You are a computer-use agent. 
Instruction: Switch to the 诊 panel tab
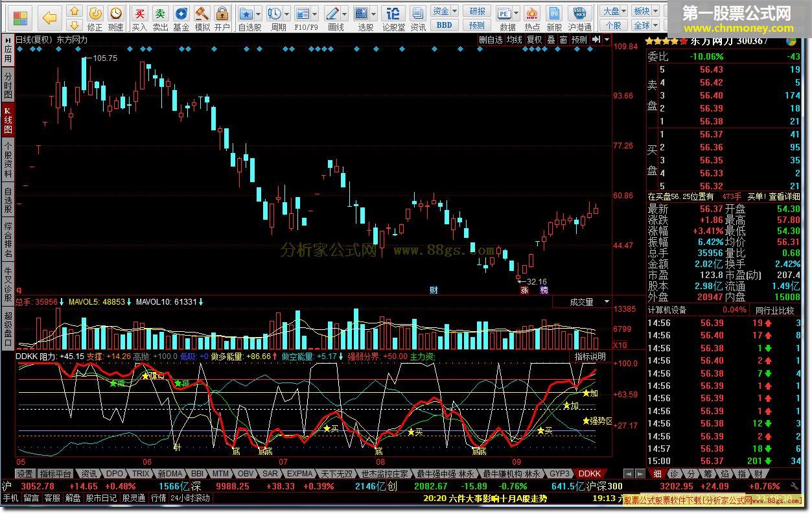(674, 474)
